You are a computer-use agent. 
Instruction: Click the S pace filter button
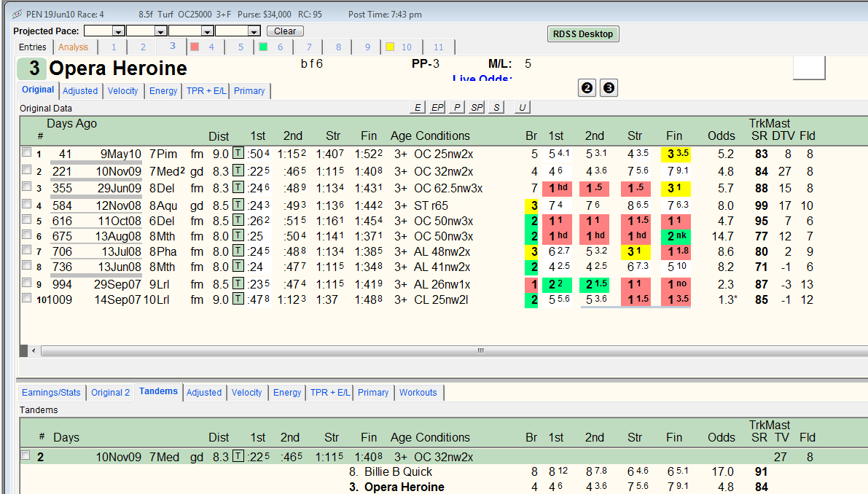[496, 107]
